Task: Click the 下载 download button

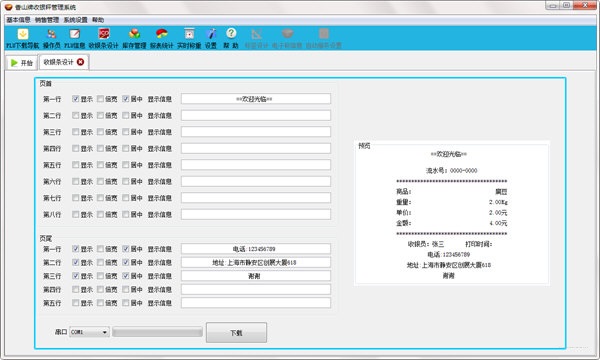Action: click(236, 332)
